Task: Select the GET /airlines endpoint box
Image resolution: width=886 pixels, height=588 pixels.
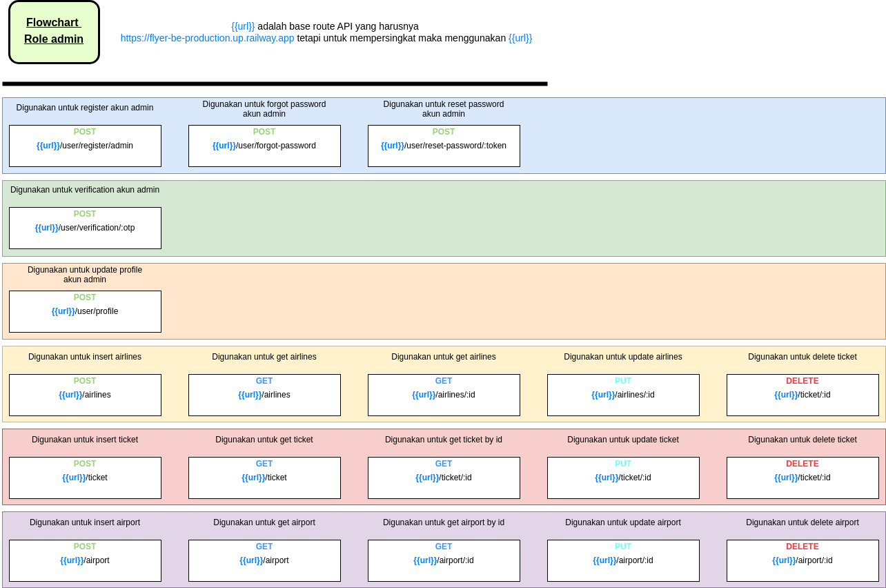Action: click(x=264, y=395)
